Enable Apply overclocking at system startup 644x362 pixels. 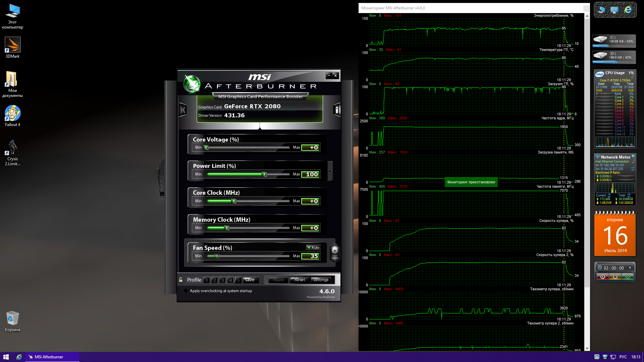coord(186,291)
